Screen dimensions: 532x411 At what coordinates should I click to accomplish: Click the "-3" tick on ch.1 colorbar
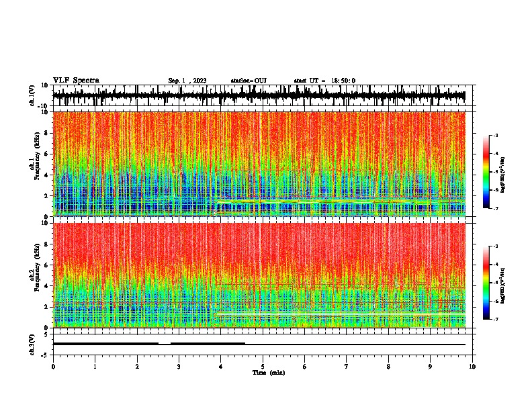[x=496, y=135]
